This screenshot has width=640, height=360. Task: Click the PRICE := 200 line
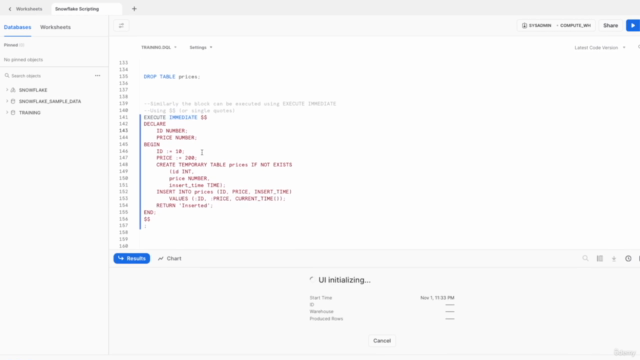[177, 158]
